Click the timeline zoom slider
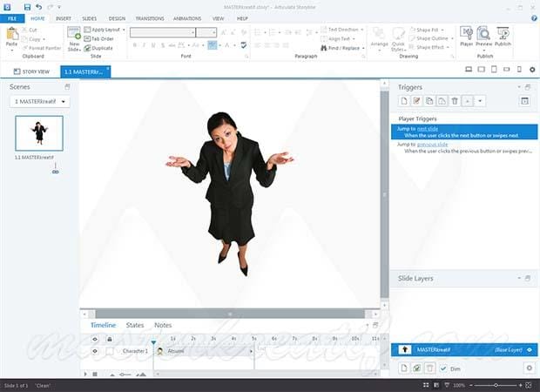The width and height of the screenshot is (540, 392). (126, 375)
